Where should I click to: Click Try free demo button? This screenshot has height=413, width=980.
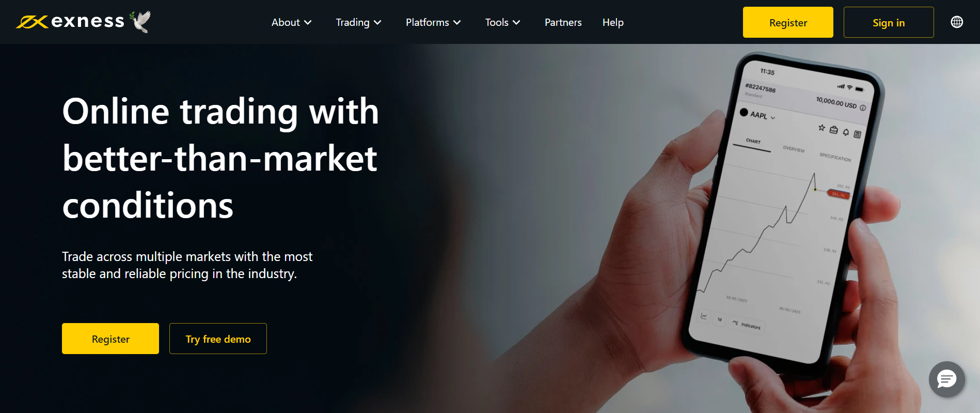[x=218, y=339]
